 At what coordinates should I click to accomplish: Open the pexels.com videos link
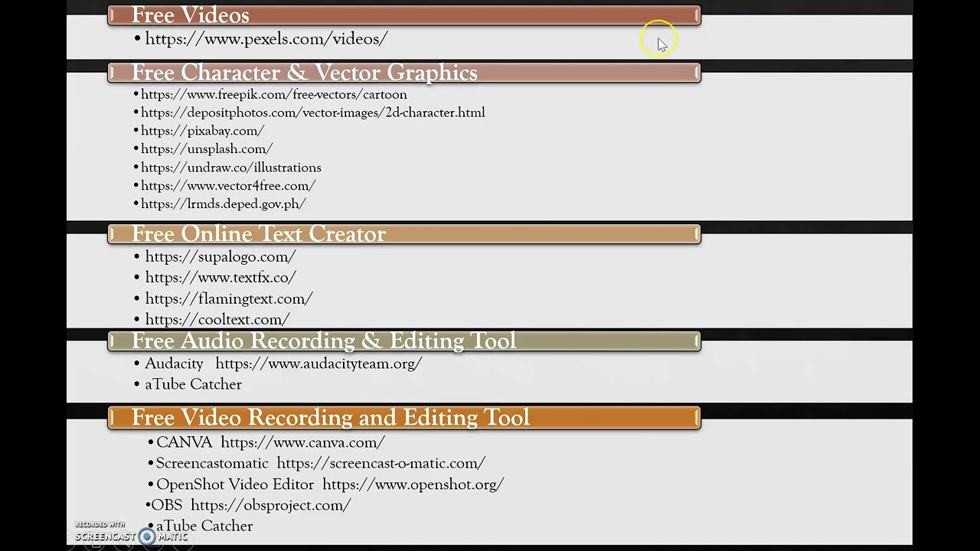click(x=266, y=39)
